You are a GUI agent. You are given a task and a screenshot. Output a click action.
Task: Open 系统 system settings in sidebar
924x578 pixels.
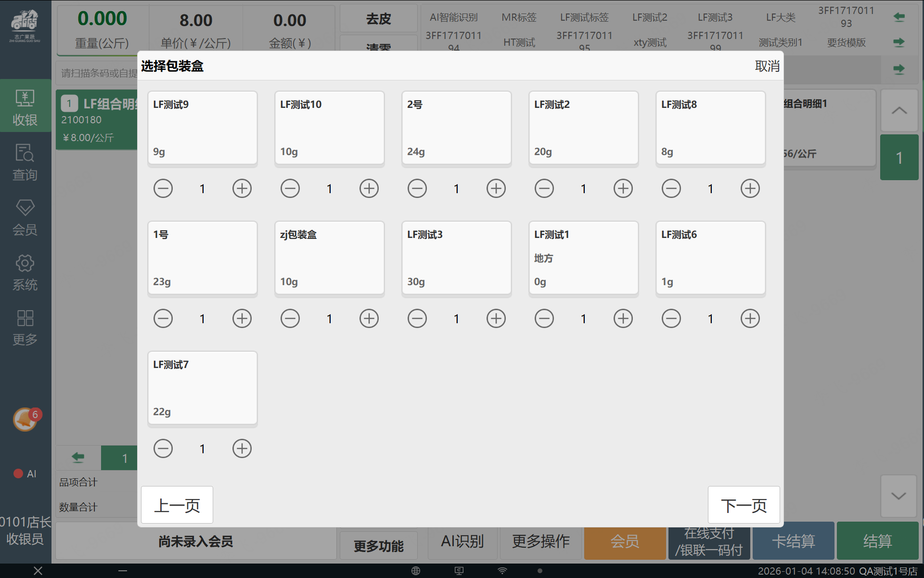25,273
